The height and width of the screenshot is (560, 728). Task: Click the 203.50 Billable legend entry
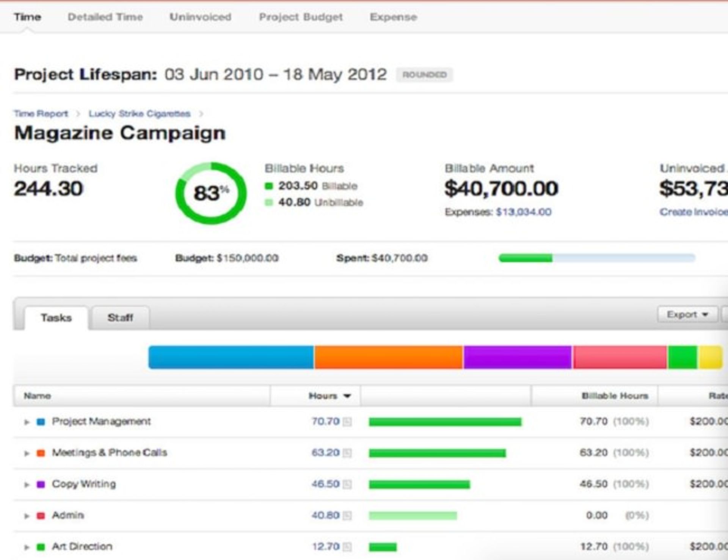click(311, 186)
